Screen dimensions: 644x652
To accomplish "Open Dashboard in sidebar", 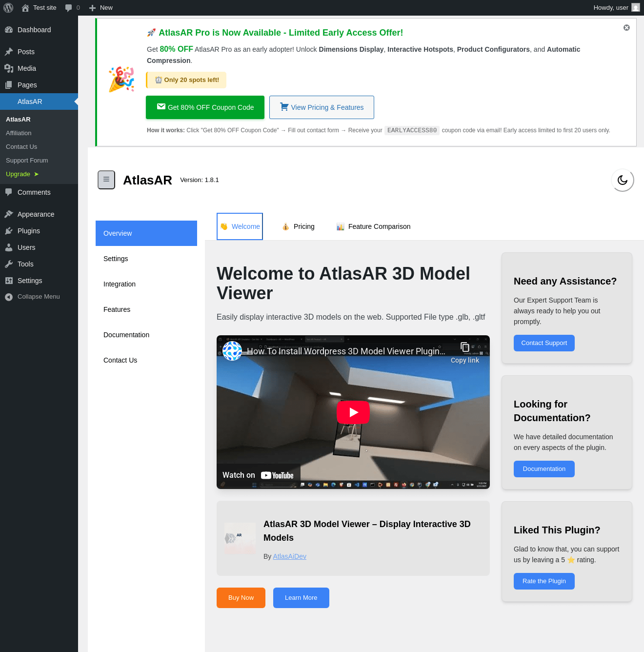I will (39, 30).
